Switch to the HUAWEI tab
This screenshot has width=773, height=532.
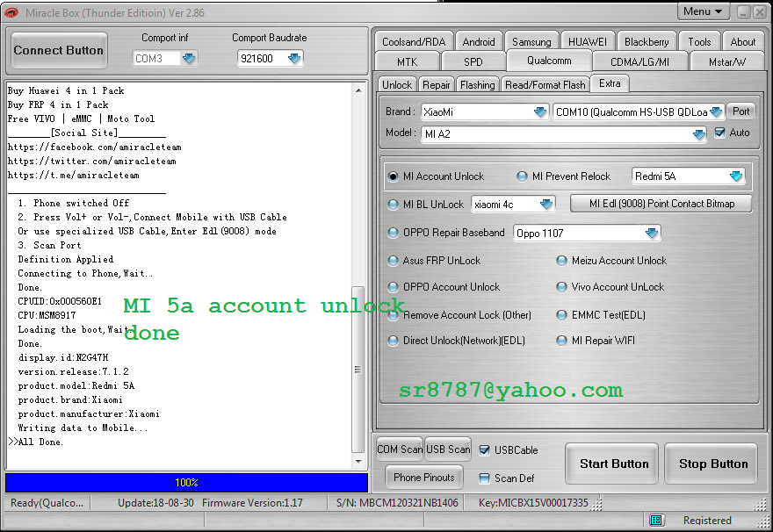pyautogui.click(x=588, y=42)
